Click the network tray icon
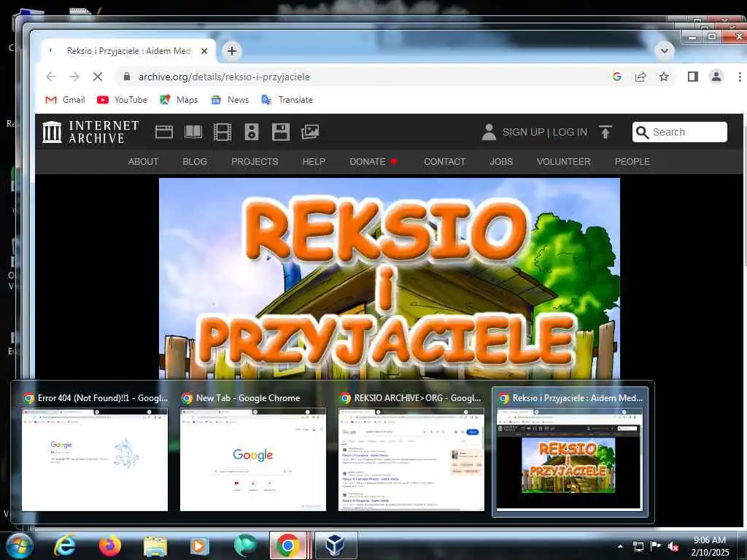The image size is (747, 560). [638, 546]
